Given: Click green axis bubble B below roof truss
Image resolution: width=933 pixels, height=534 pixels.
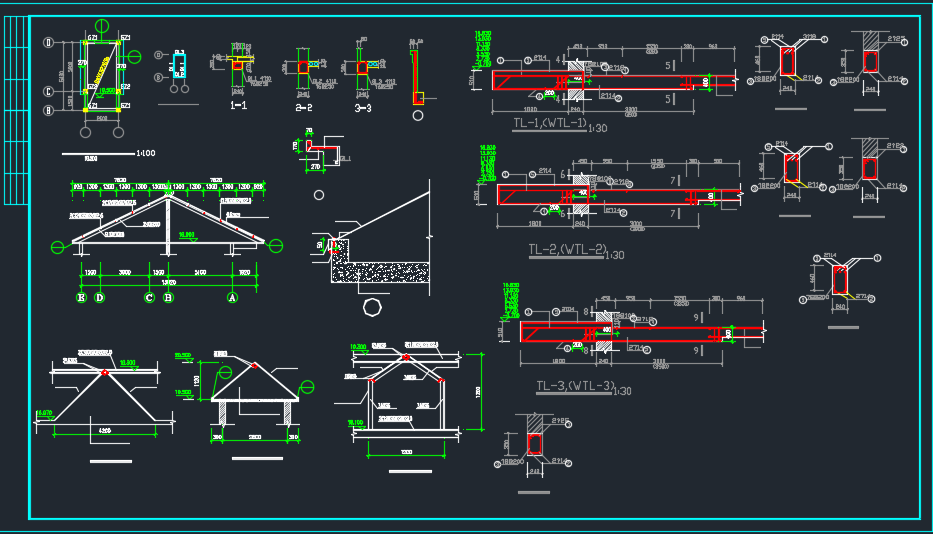Looking at the screenshot, I should (x=168, y=297).
